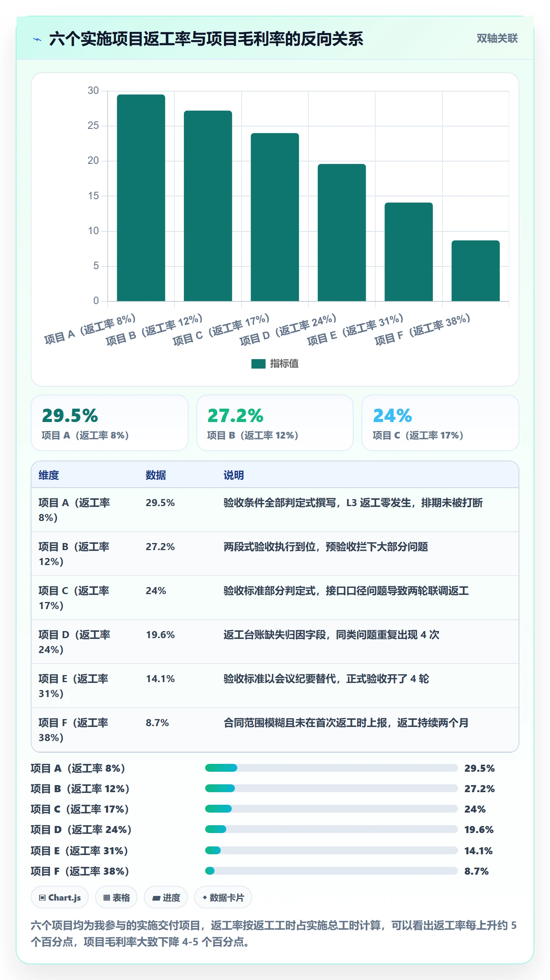Select the 数据卡片 chip

click(x=223, y=897)
